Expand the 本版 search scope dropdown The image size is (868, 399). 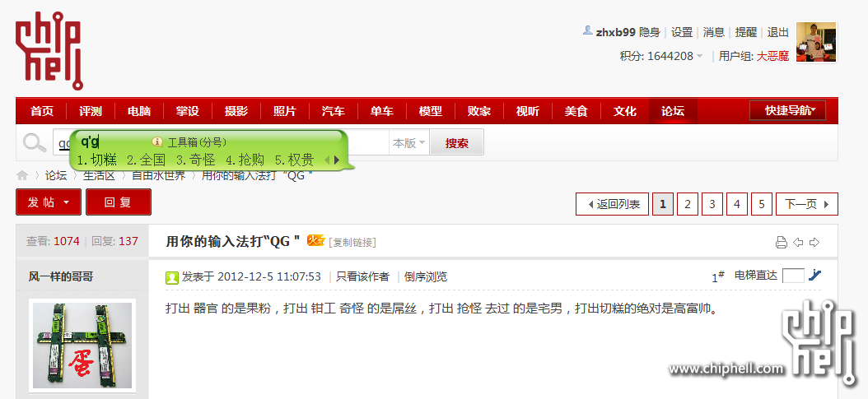pos(409,143)
